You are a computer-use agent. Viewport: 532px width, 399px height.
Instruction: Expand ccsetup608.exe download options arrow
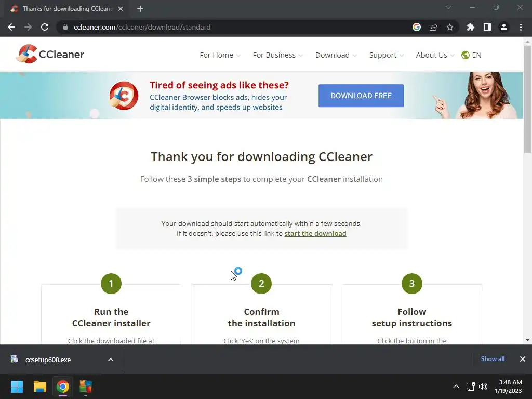pos(111,360)
